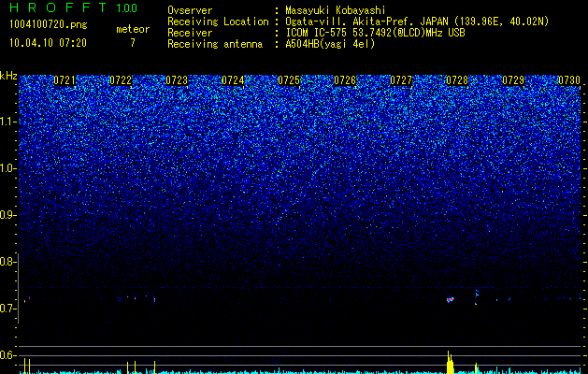
Task: Click the 0.6 kHz axis label
Action: click(x=7, y=355)
